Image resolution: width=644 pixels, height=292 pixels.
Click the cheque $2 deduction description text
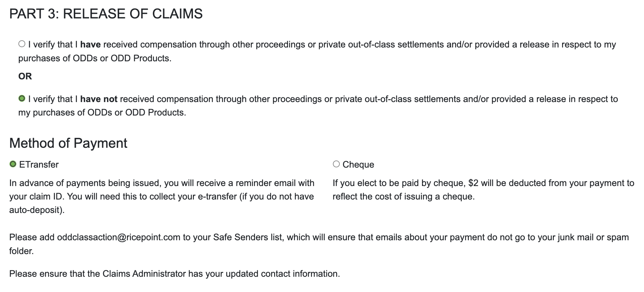tap(483, 190)
